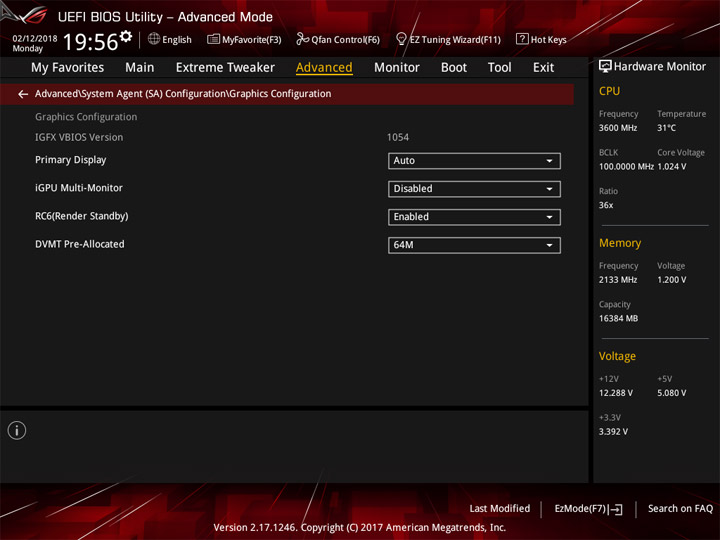Click the Graphics Configuration heading
This screenshot has height=540, width=720.
coord(86,117)
